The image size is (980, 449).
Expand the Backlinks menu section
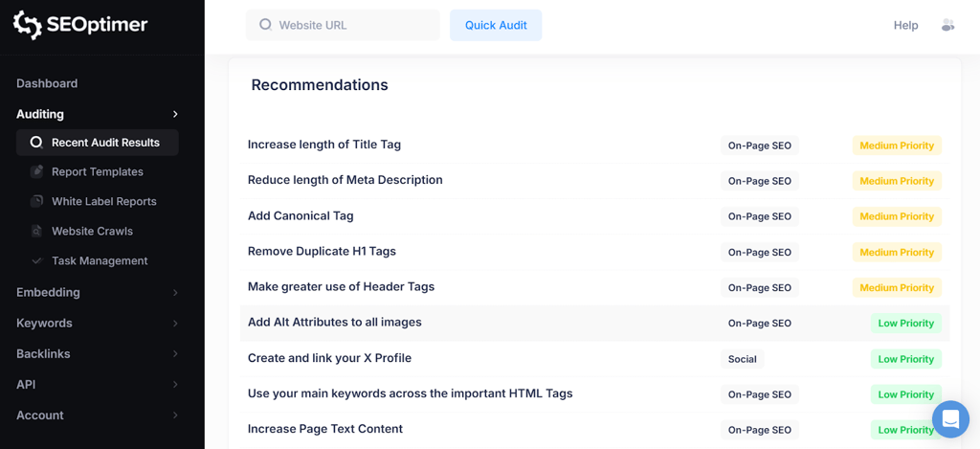[x=175, y=354]
